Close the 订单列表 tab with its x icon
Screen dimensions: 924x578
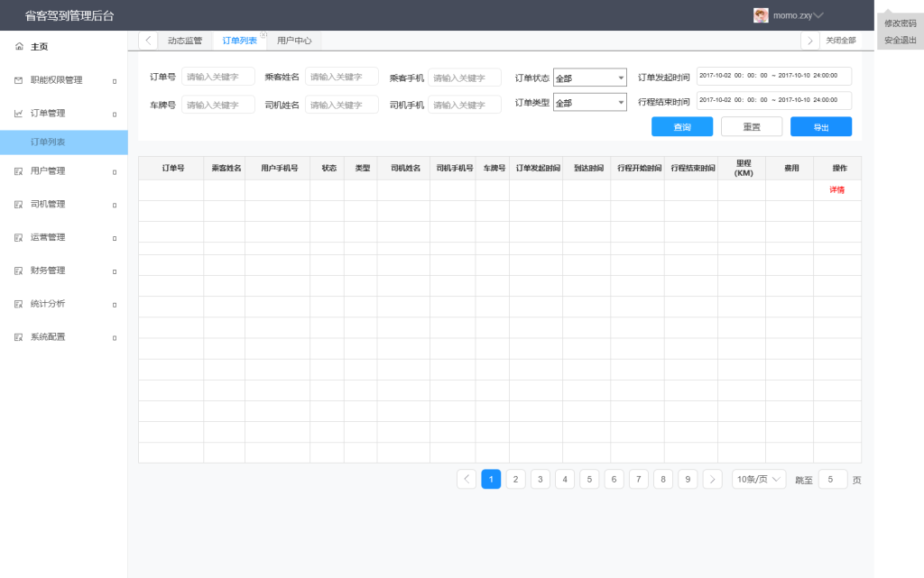pyautogui.click(x=263, y=34)
